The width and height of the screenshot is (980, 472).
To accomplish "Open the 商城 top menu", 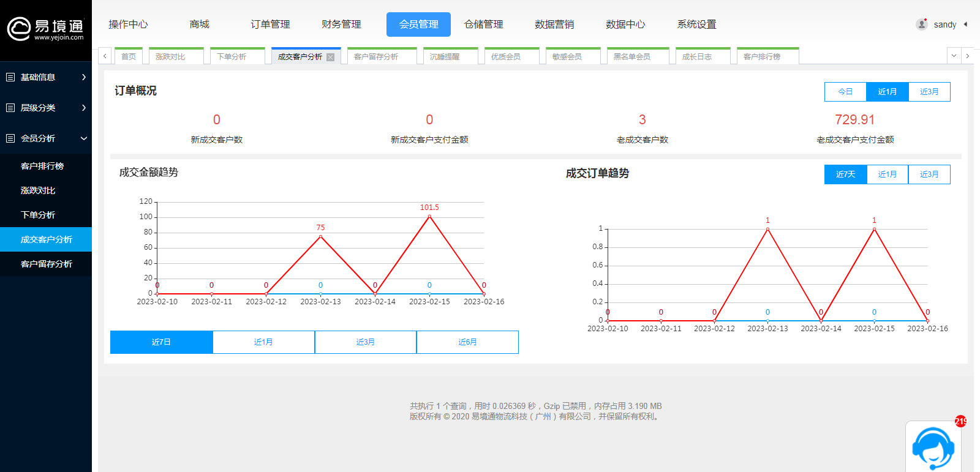I will point(199,24).
